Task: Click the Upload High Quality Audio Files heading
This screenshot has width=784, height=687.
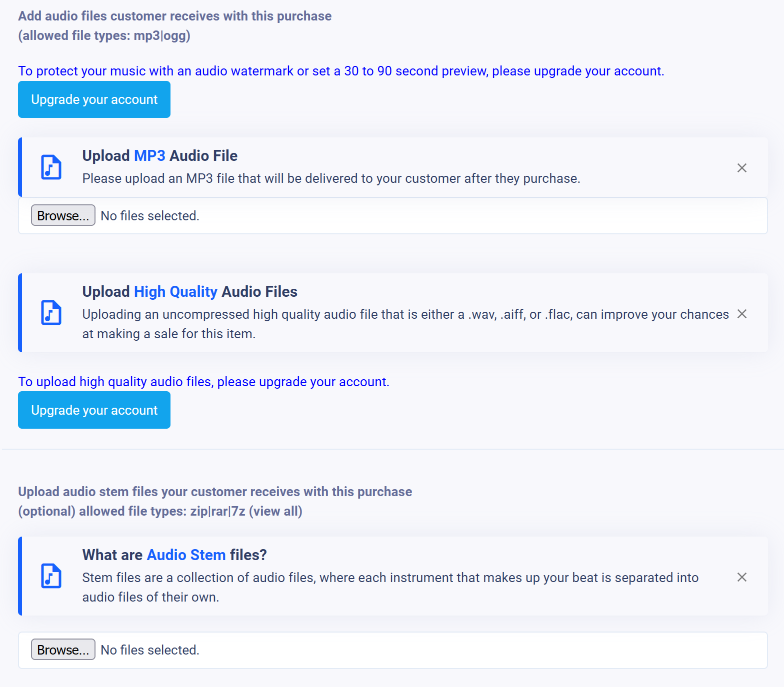Action: pos(190,291)
